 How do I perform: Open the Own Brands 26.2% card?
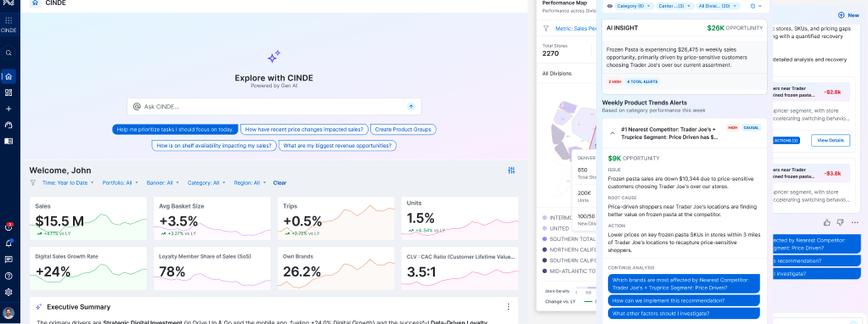(335, 269)
